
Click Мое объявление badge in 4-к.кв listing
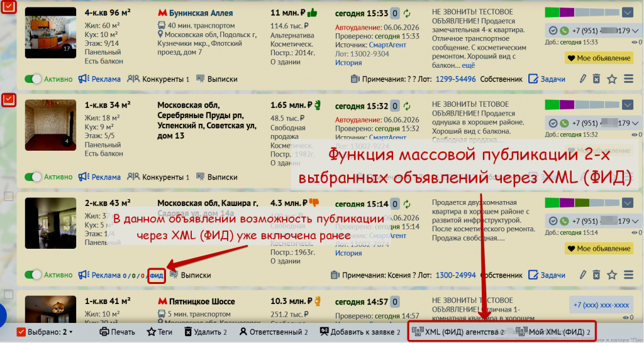[x=599, y=58]
